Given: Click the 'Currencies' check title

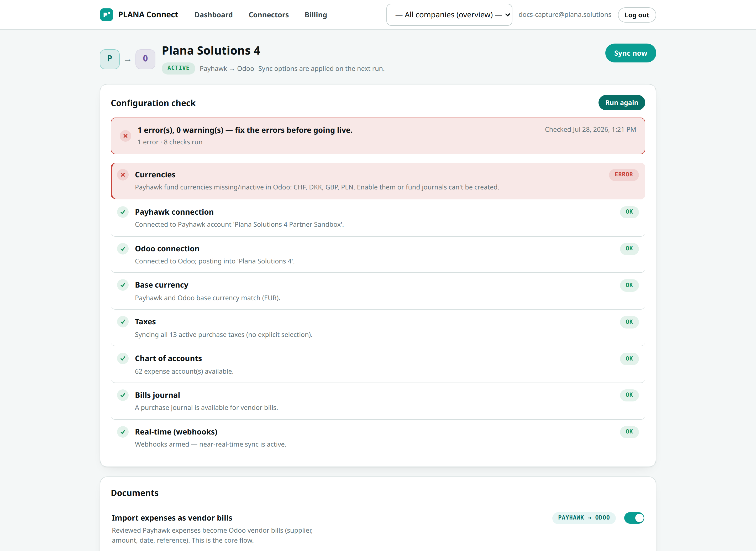Looking at the screenshot, I should click(x=155, y=175).
